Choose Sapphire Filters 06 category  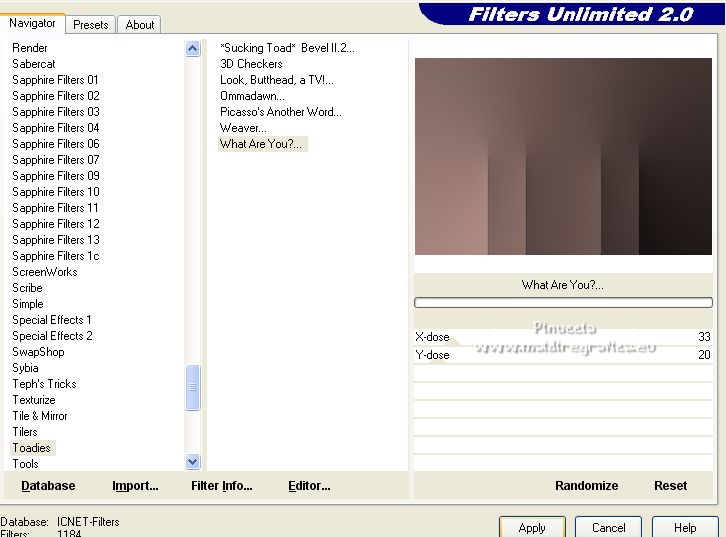click(x=56, y=144)
